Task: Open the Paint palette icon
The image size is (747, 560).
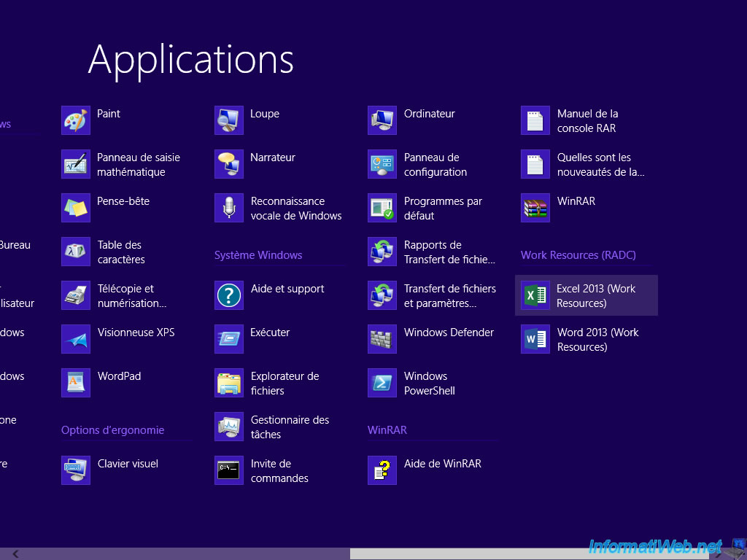Action: tap(76, 120)
